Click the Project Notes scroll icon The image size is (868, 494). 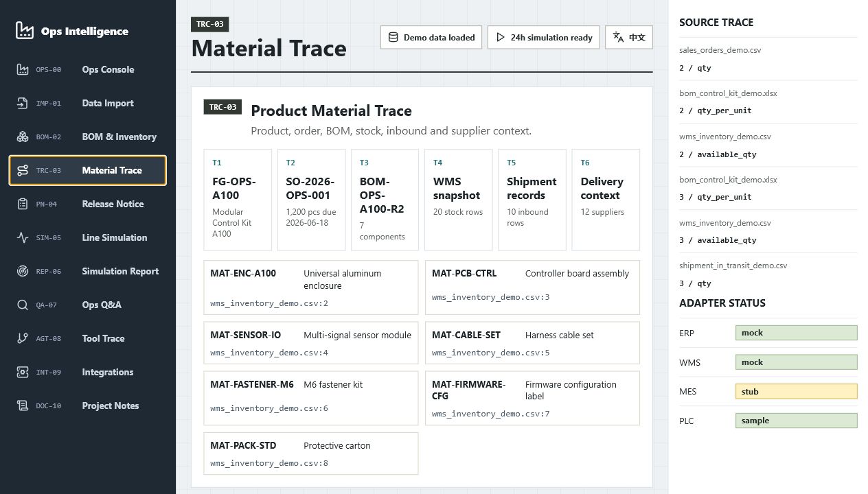[x=23, y=405]
